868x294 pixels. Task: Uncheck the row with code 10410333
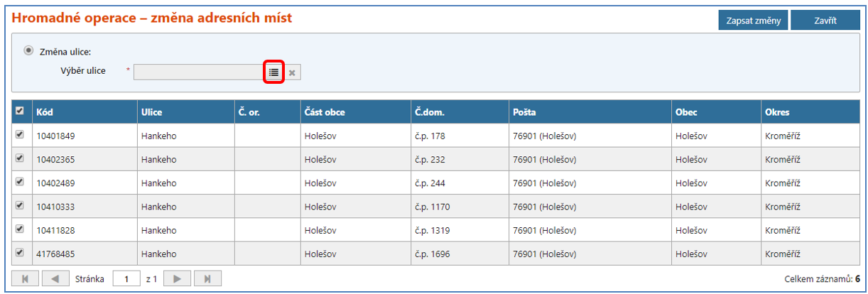[20, 206]
